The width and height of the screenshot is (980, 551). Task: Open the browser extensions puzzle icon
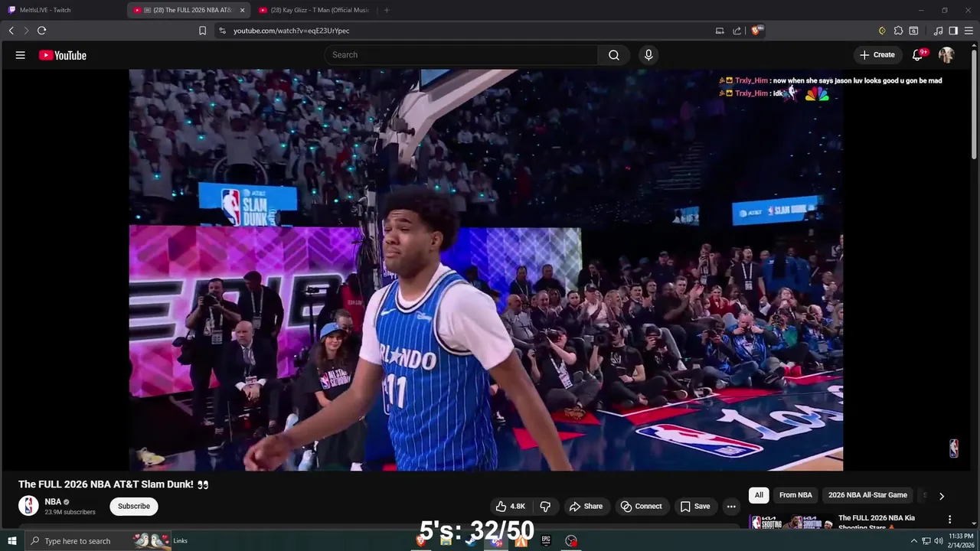pyautogui.click(x=898, y=31)
